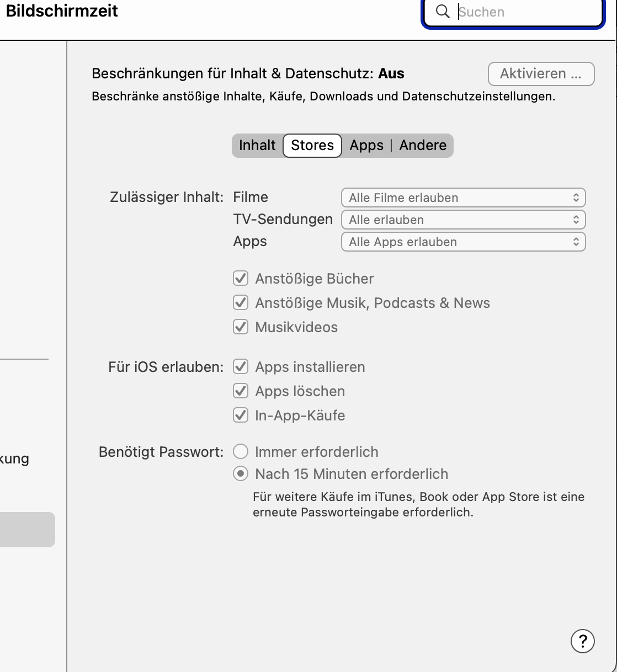
Task: Select Immer erforderlich radio button
Action: point(241,452)
